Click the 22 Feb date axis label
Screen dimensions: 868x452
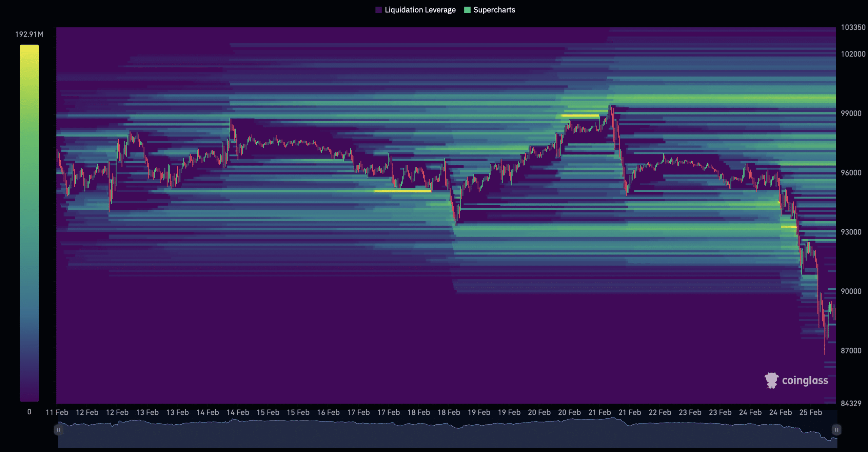660,412
